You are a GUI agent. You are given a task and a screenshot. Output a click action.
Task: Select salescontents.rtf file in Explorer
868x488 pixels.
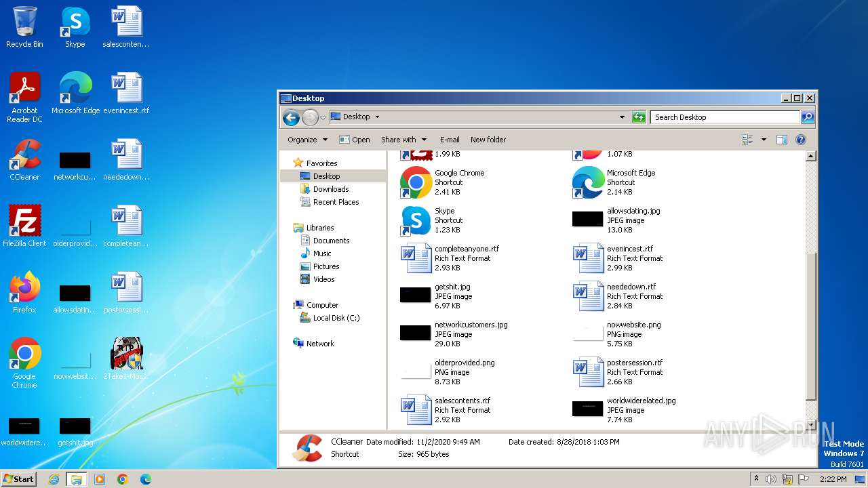(446, 410)
